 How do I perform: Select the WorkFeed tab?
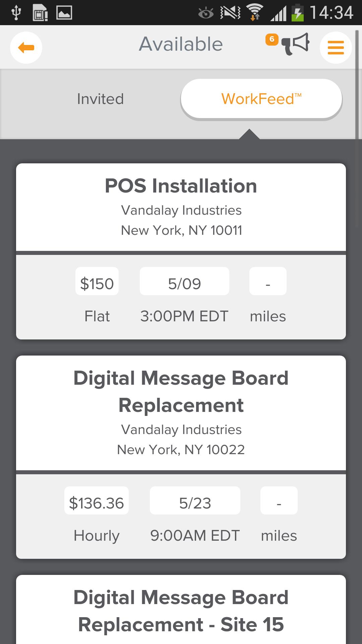point(261,99)
